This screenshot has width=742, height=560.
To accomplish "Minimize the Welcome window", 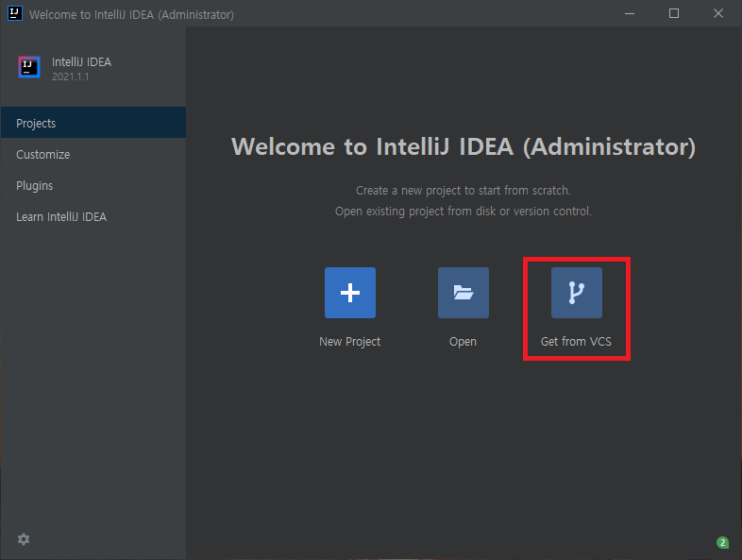I will point(630,14).
